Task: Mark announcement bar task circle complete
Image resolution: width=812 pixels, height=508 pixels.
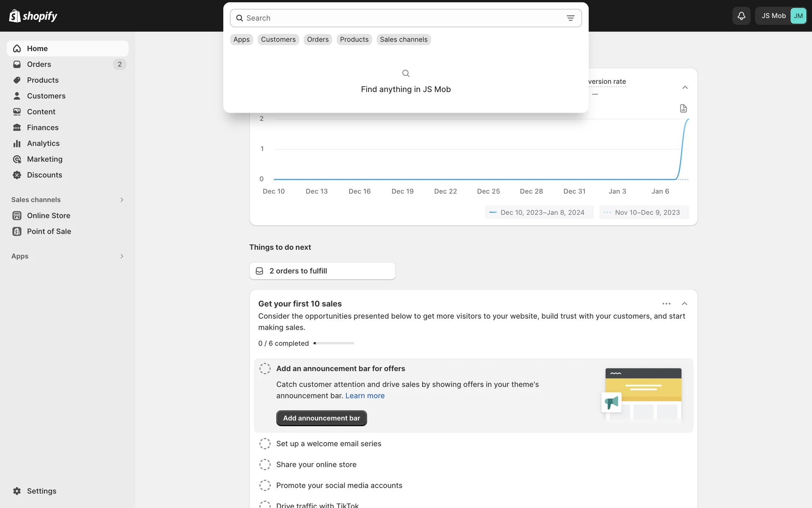Action: (265, 369)
